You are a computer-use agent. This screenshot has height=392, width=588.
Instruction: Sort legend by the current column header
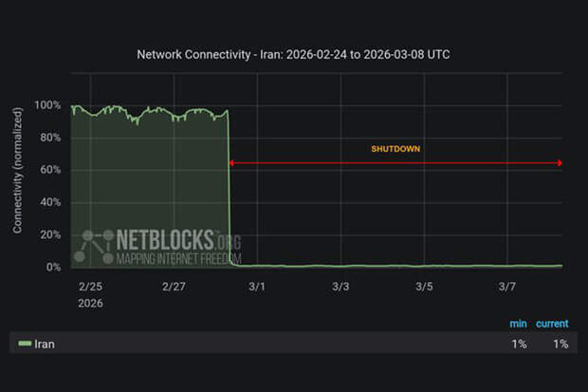(x=552, y=324)
